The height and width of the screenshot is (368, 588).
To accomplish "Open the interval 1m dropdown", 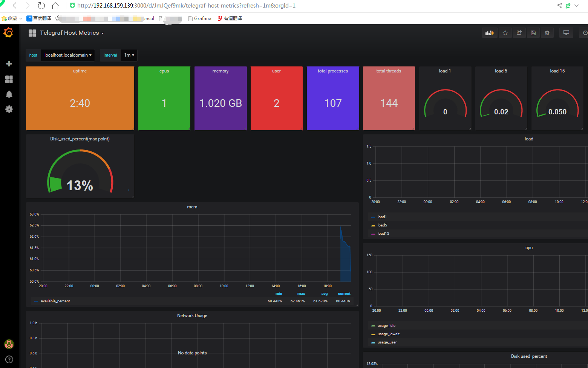I will [129, 55].
